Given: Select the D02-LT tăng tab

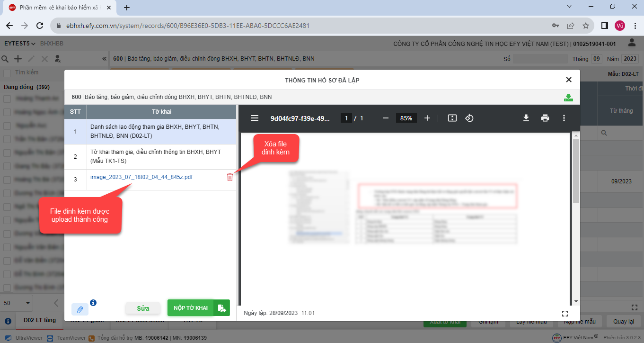Looking at the screenshot, I should [40, 320].
